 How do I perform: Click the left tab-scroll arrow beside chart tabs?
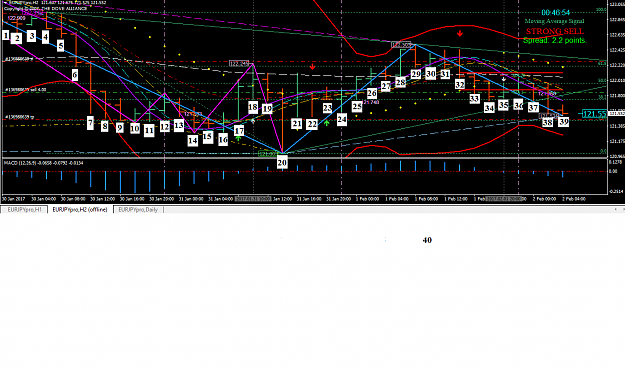[615, 209]
